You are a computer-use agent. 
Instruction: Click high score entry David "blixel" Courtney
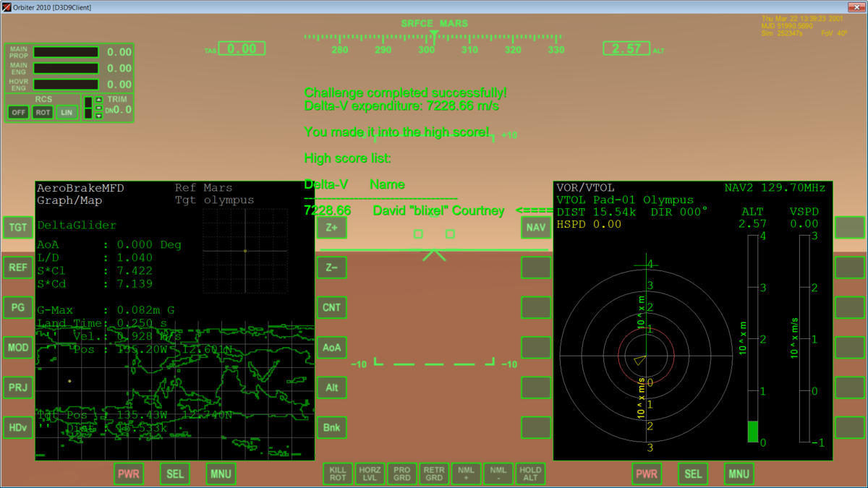438,210
